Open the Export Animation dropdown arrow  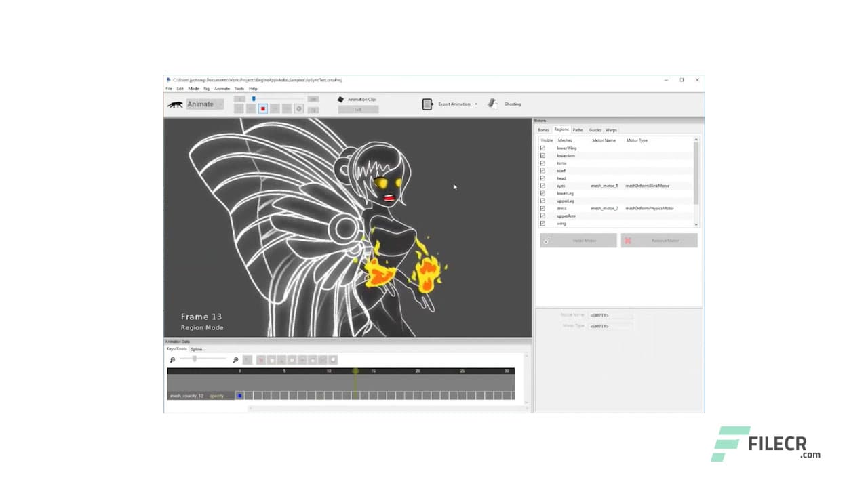click(477, 104)
